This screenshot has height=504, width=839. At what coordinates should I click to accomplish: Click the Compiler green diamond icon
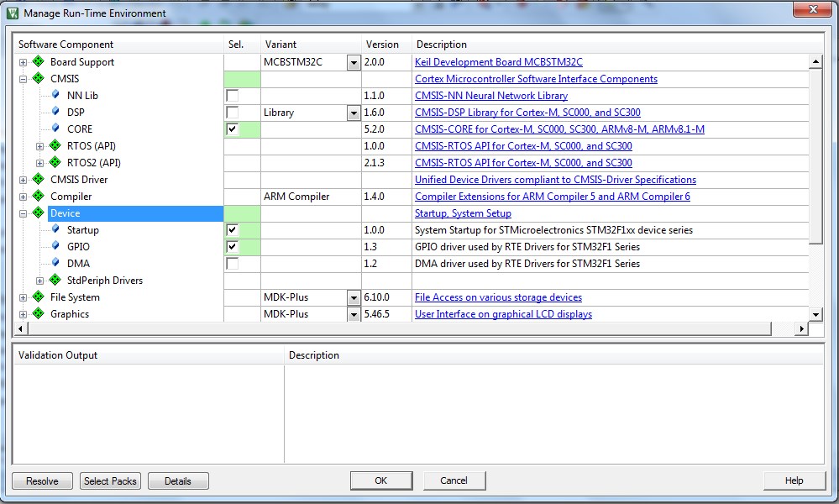tap(38, 196)
